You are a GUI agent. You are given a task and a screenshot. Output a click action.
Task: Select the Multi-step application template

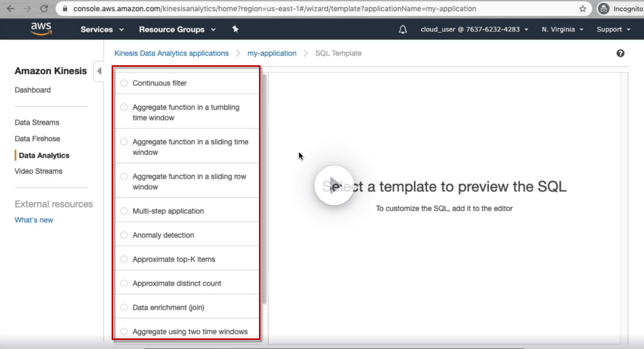[x=124, y=211]
